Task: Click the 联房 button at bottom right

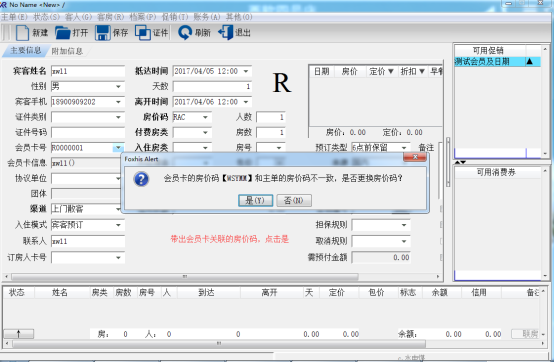Action: click(x=525, y=334)
